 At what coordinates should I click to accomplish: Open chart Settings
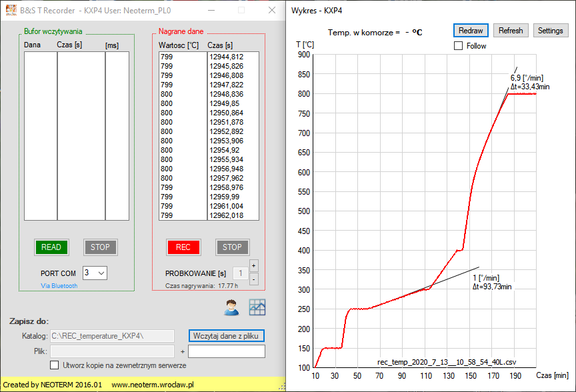tap(550, 31)
